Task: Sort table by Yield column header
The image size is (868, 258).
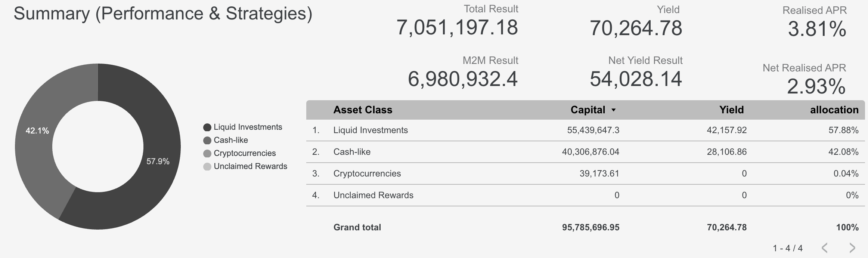Action: coord(731,110)
